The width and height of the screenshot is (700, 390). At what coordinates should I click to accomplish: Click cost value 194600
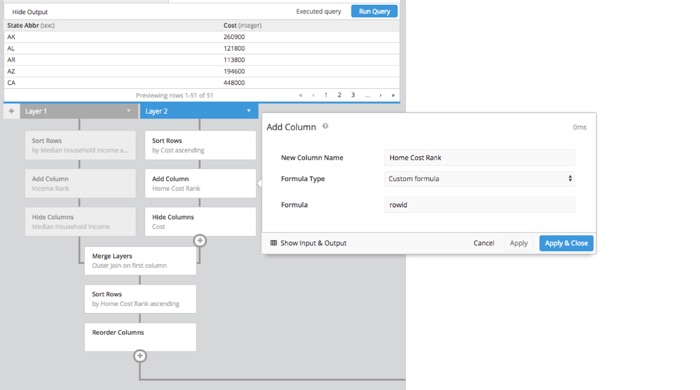234,71
